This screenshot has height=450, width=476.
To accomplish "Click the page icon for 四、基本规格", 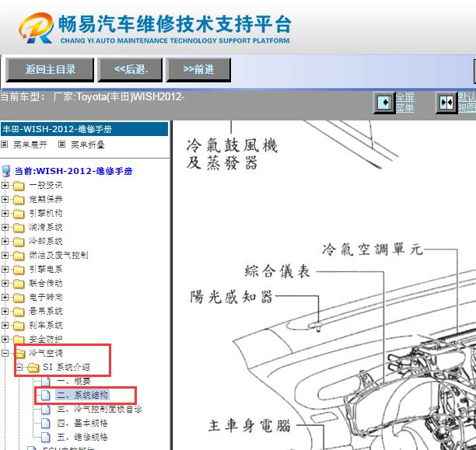I will (46, 423).
